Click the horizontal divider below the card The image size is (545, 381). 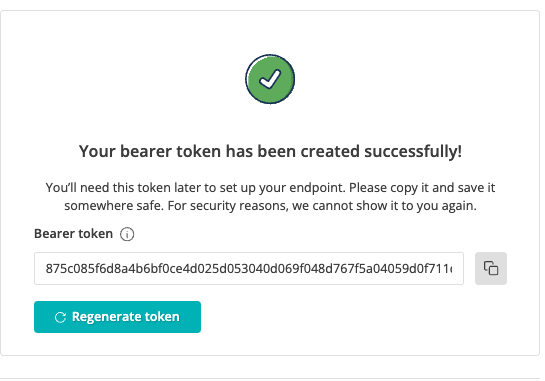[270, 379]
